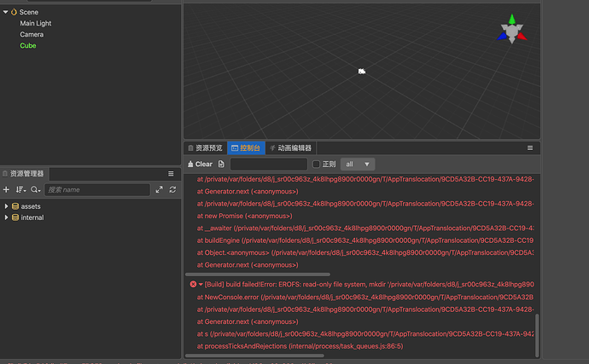Click the add asset plus icon
The height and width of the screenshot is (364, 589).
coord(6,189)
